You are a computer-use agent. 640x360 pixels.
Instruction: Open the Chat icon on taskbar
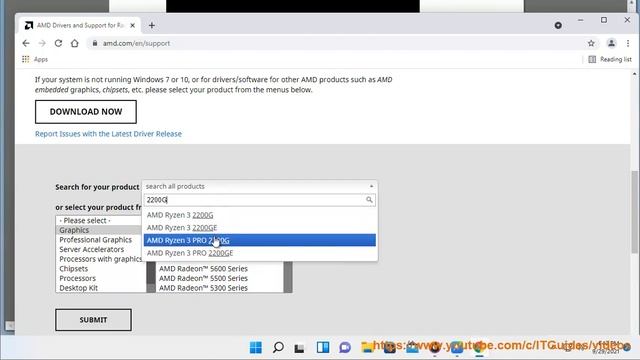click(345, 347)
